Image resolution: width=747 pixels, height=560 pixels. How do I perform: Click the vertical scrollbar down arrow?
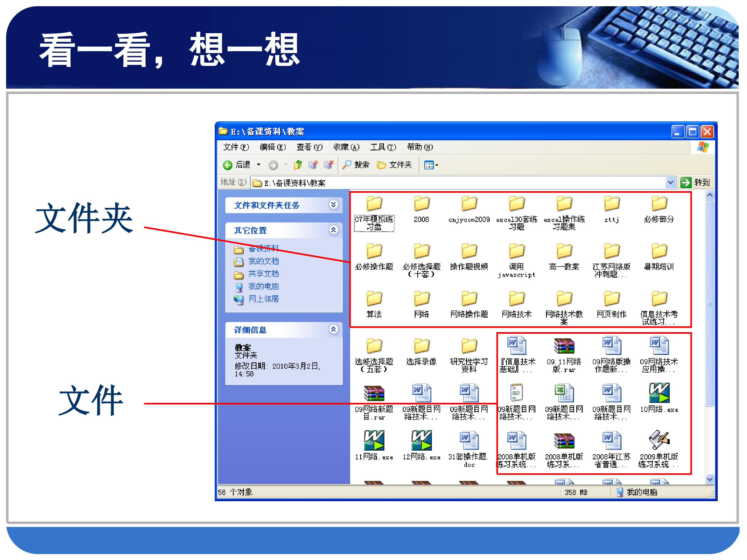(709, 479)
